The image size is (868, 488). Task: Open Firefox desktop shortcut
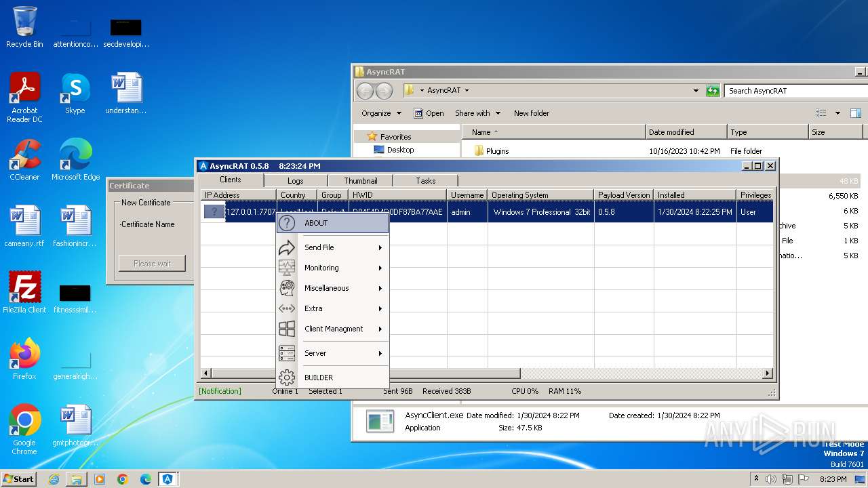[24, 359]
